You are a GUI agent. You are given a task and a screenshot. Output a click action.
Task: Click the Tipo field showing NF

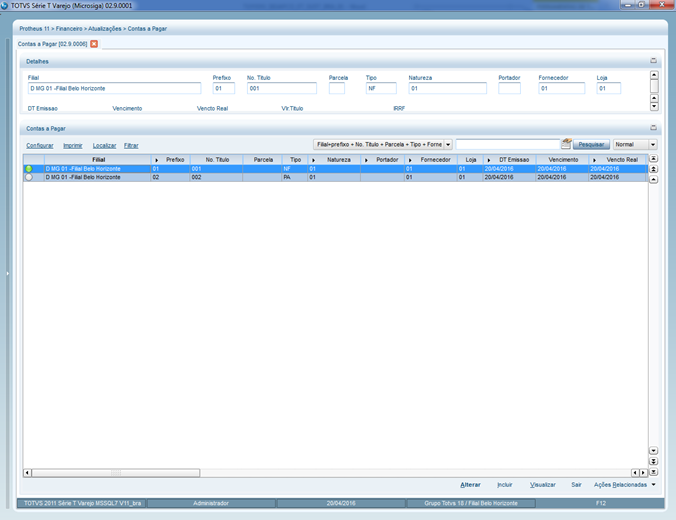pos(381,88)
